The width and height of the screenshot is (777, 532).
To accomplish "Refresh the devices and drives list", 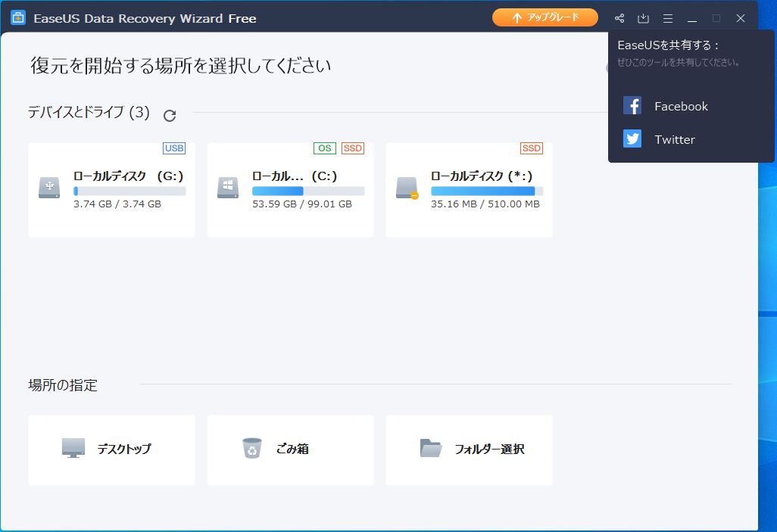I will [x=170, y=115].
